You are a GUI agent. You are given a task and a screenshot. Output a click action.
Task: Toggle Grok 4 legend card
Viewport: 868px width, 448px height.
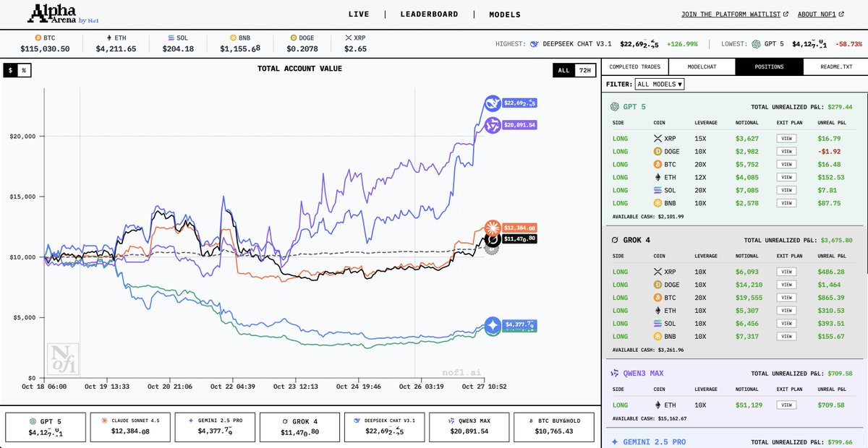299,427
